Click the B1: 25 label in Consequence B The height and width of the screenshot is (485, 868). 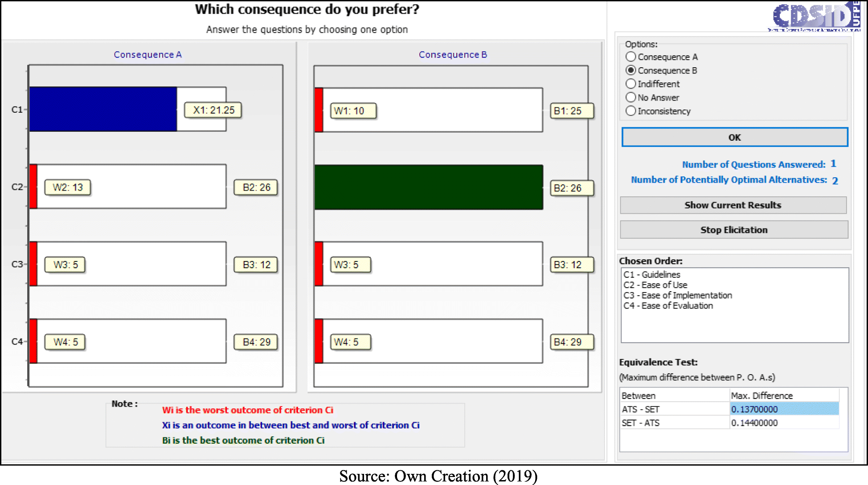[x=572, y=111]
